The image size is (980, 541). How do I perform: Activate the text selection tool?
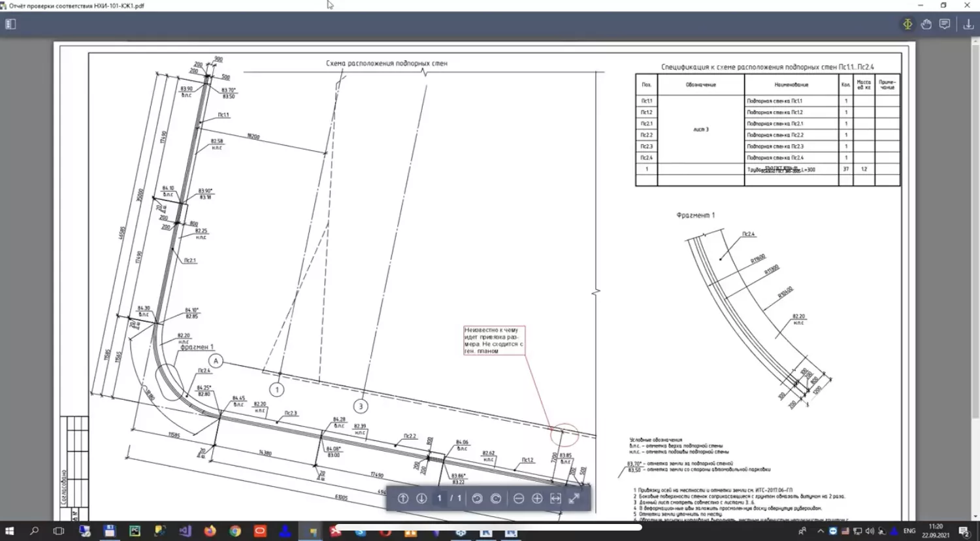907,24
